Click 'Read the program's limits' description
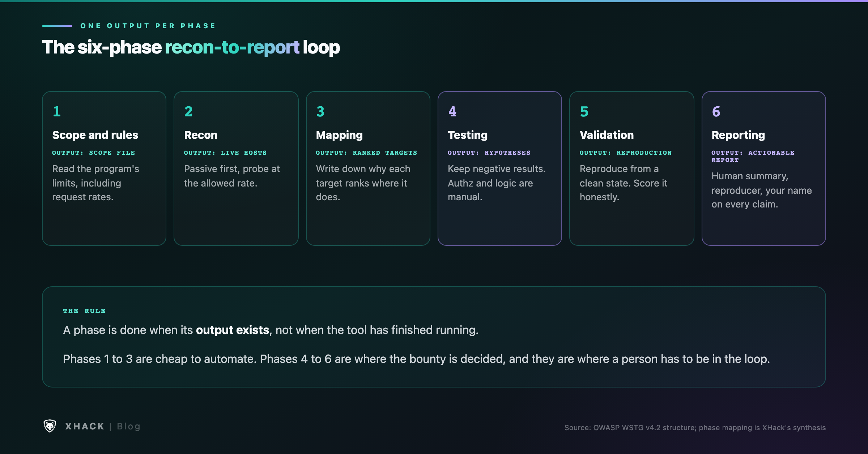 coord(95,183)
